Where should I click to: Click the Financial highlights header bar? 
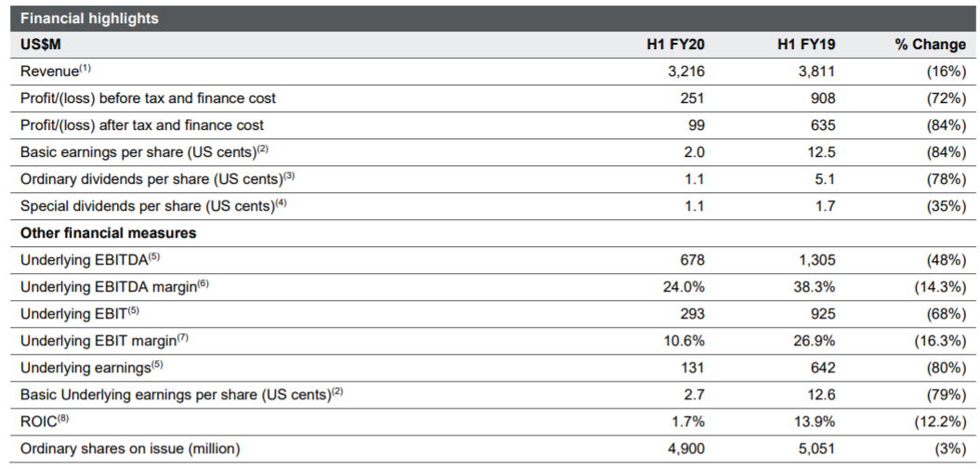493,19
